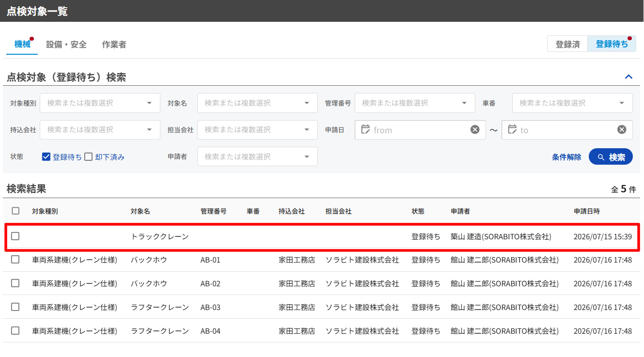Reset filters with 条件解除

pyautogui.click(x=566, y=157)
